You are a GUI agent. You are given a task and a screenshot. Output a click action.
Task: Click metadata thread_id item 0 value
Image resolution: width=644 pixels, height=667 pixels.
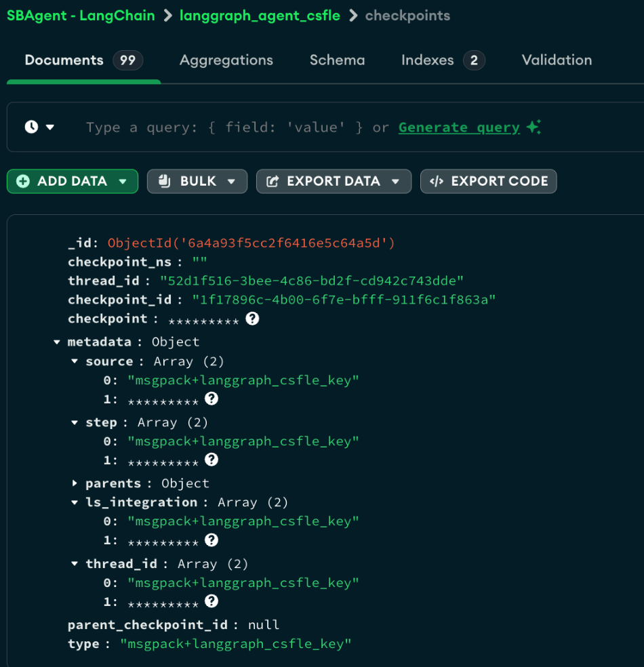click(x=243, y=583)
